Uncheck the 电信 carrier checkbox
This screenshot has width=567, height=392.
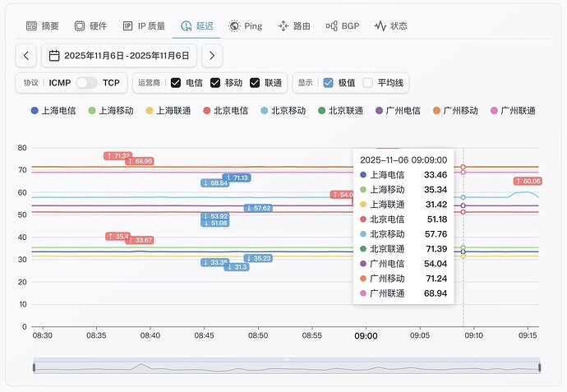[176, 83]
